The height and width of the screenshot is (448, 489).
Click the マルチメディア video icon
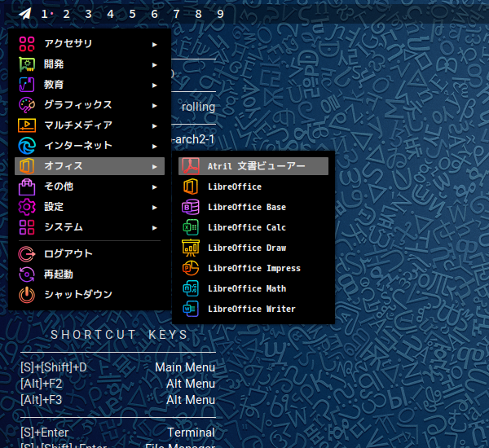pyautogui.click(x=27, y=125)
